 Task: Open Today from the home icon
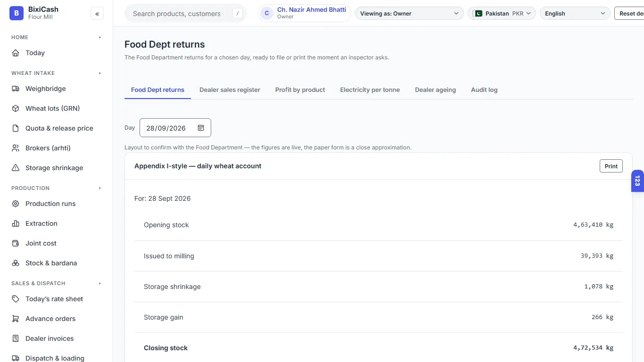pos(16,53)
